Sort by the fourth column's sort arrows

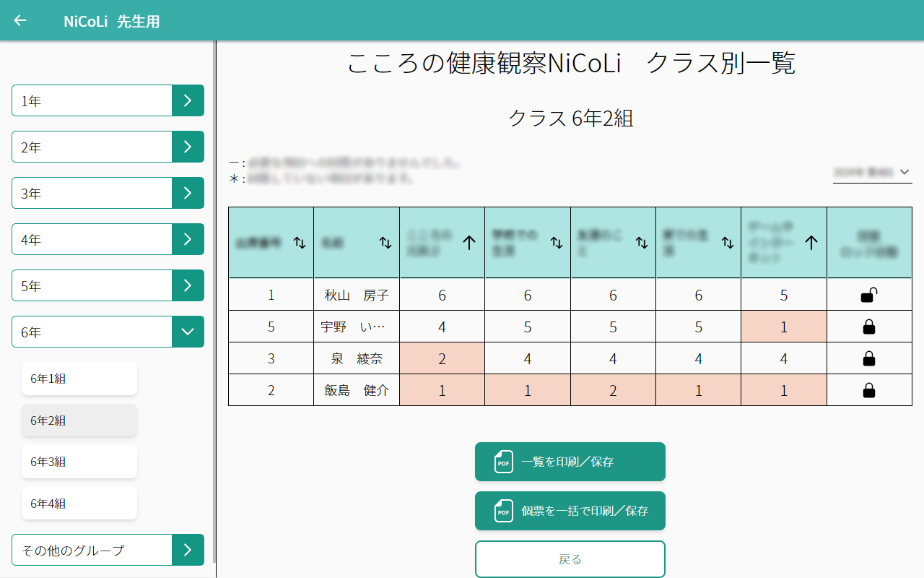tap(557, 243)
